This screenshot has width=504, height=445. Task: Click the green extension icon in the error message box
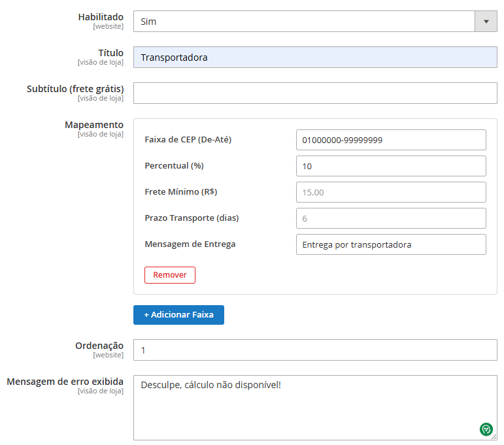pos(486,429)
